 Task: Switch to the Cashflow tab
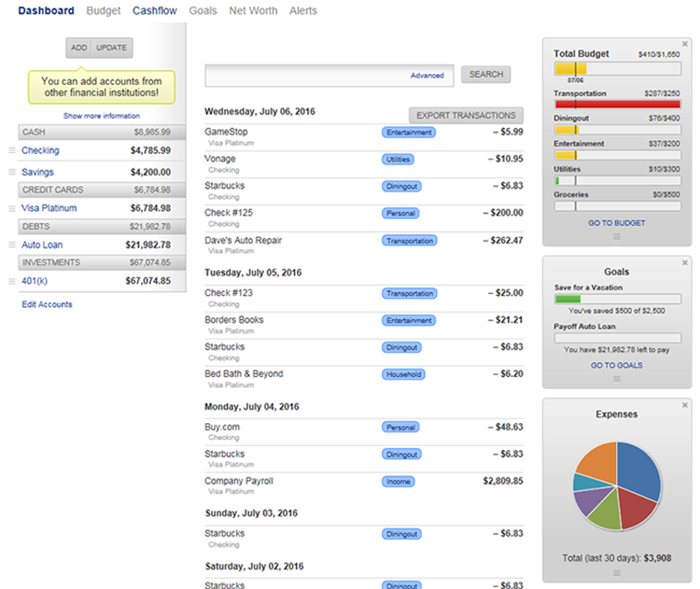(x=154, y=11)
